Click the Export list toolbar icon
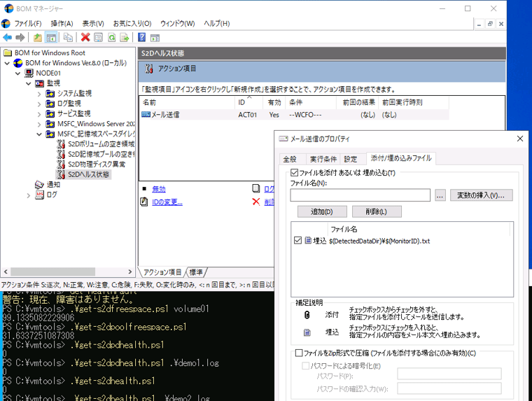532x401 pixels. tap(125, 37)
